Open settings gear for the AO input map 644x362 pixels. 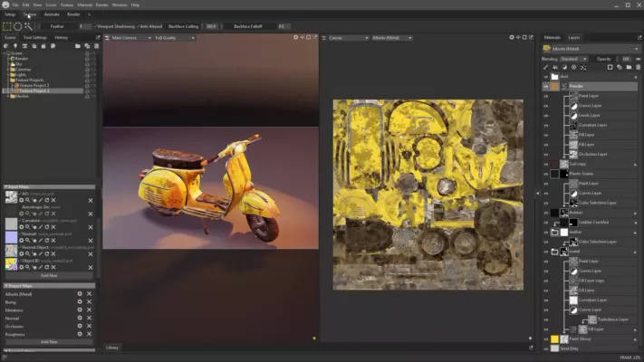(x=22, y=200)
